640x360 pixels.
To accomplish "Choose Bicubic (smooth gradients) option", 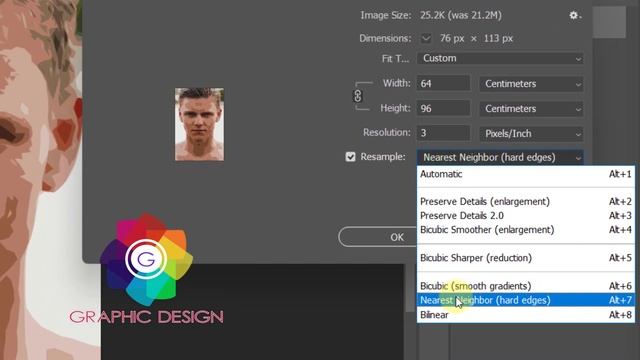I will (526, 286).
